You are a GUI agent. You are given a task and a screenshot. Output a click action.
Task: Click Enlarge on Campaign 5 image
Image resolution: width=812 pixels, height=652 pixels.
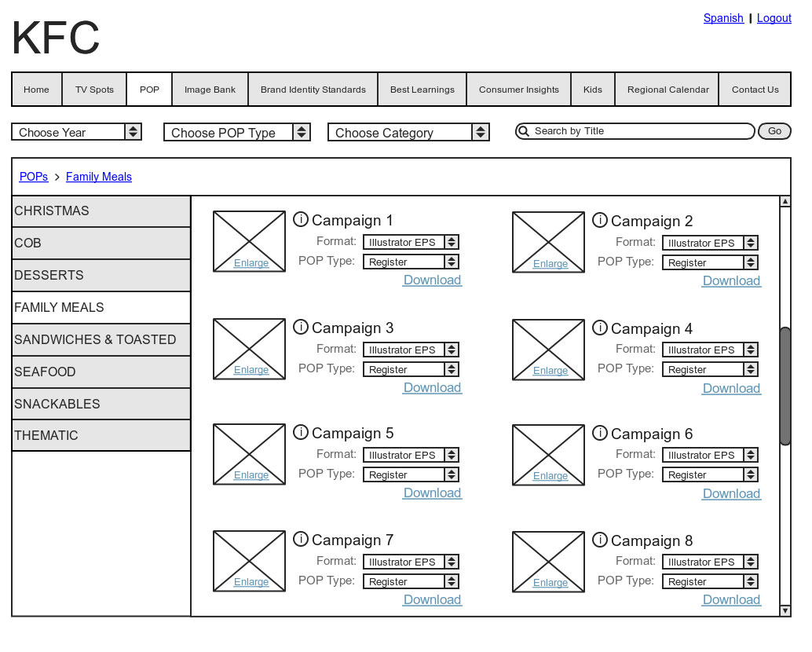pos(251,475)
